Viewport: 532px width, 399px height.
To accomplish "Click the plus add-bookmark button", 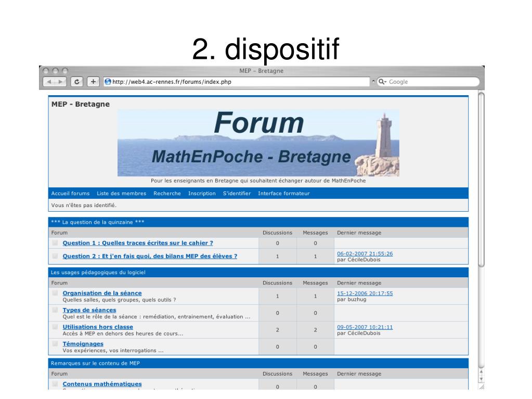I will pyautogui.click(x=93, y=82).
